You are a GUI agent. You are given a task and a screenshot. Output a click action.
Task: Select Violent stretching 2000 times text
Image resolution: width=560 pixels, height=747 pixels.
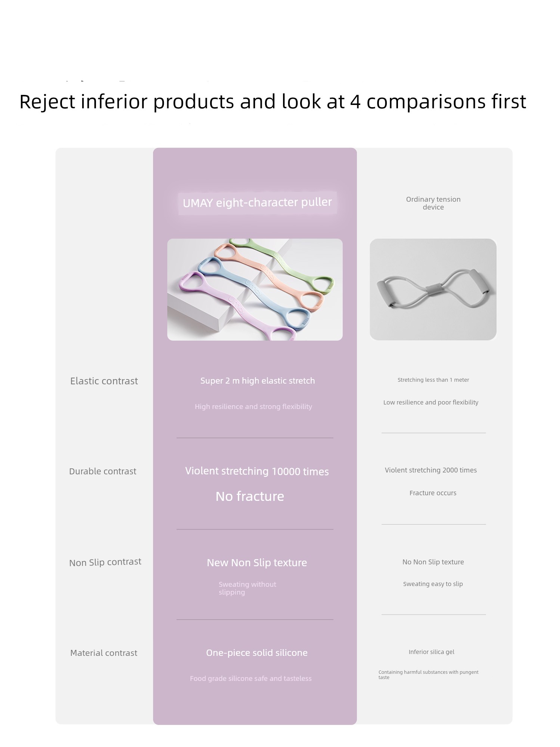(x=431, y=470)
